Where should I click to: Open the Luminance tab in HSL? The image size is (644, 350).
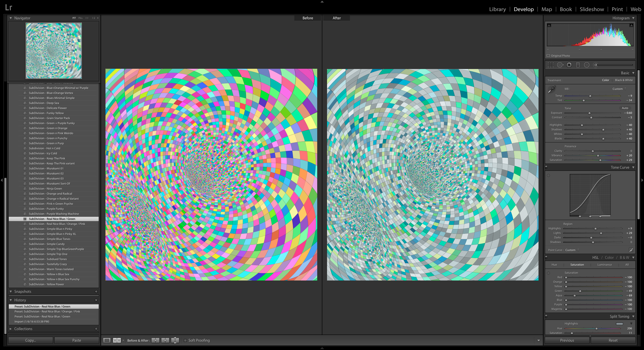pos(604,265)
